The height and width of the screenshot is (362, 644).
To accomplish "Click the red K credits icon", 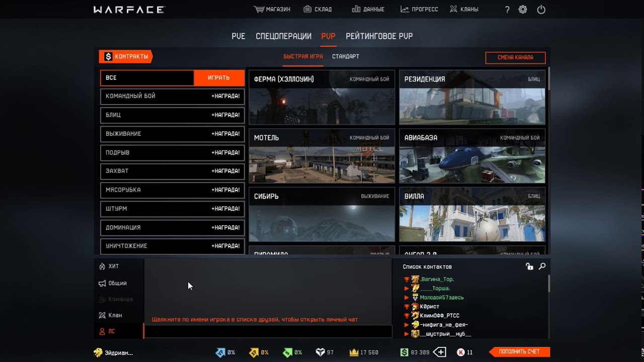I will pos(460,352).
